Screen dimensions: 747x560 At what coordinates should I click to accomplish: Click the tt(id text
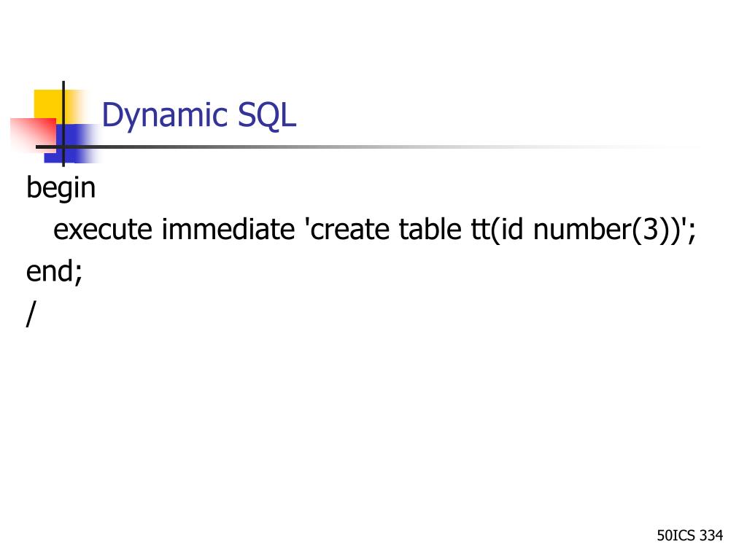(x=497, y=230)
